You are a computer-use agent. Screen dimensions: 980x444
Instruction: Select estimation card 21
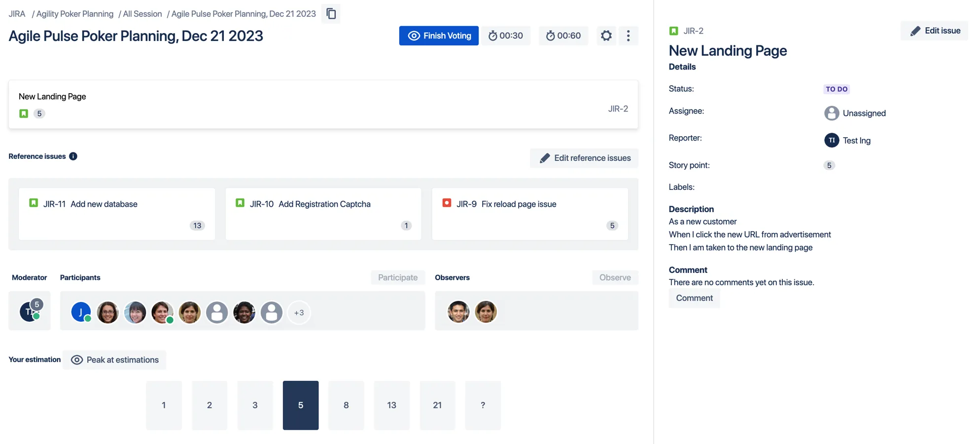click(x=437, y=405)
